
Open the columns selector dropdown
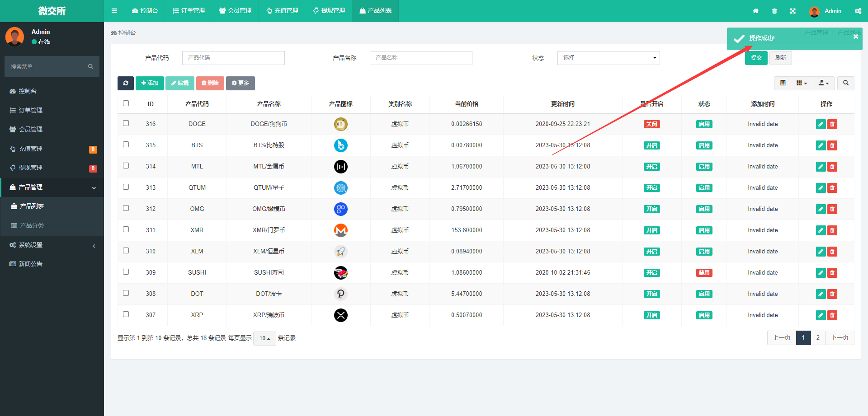click(x=802, y=83)
